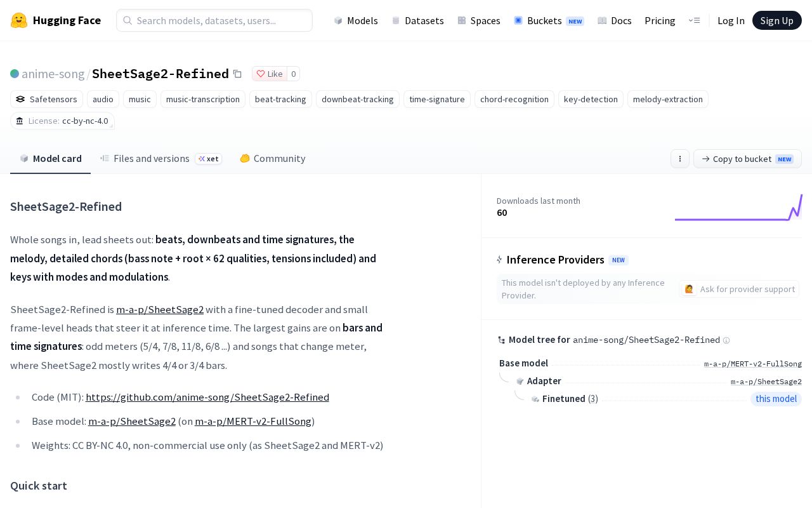The width and height of the screenshot is (812, 508).
Task: Open the anime-song organization link
Action: 53,74
